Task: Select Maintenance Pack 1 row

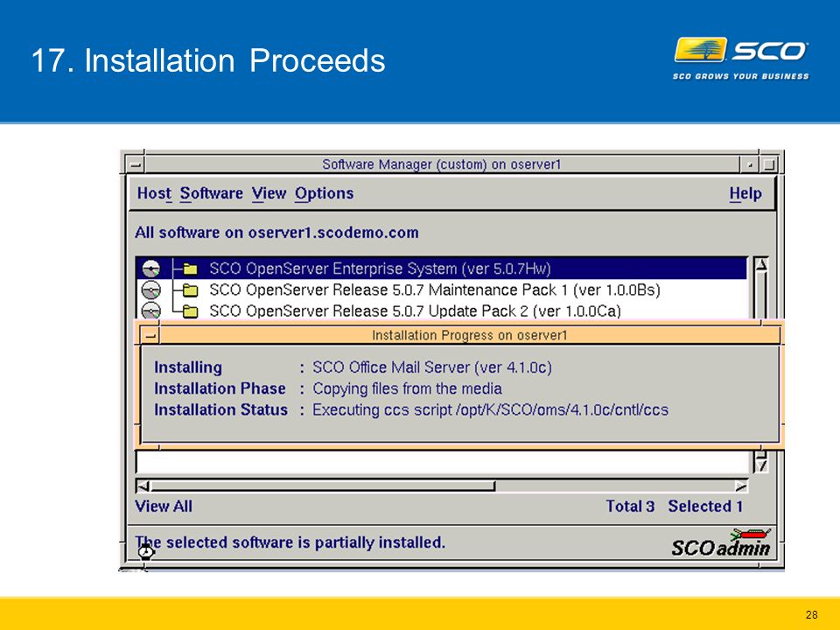Action: tap(441, 290)
